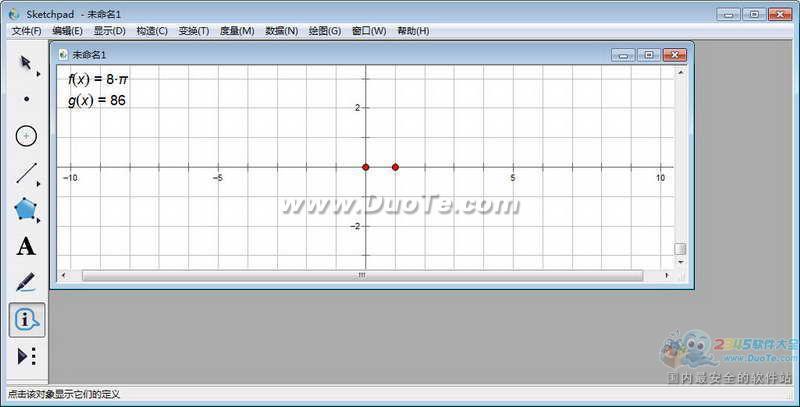Open the Custom tools icon

[27, 356]
